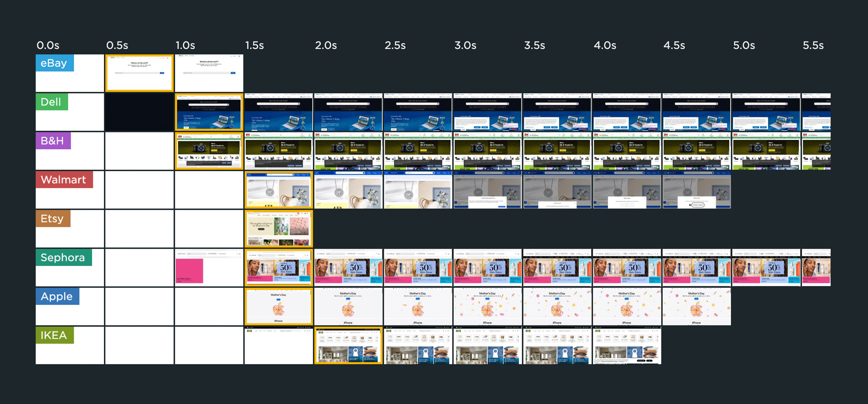Screen dimensions: 868x404
Task: Open the B&H frame at 4.5s
Action: tap(697, 151)
